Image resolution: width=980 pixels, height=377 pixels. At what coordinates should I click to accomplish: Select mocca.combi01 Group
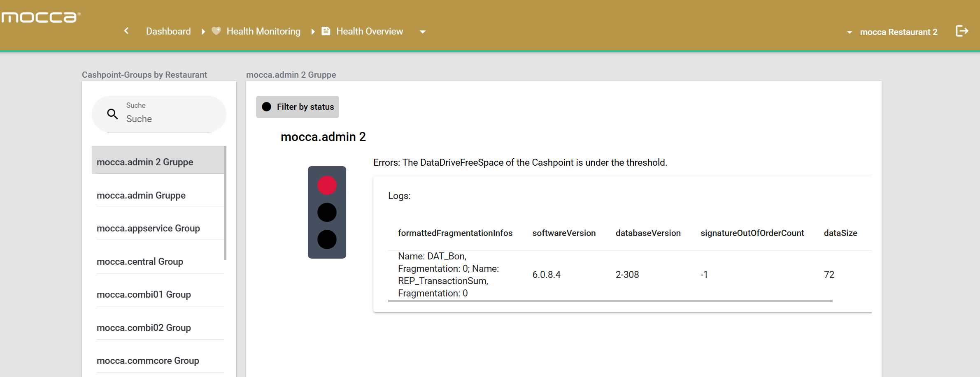click(x=160, y=294)
